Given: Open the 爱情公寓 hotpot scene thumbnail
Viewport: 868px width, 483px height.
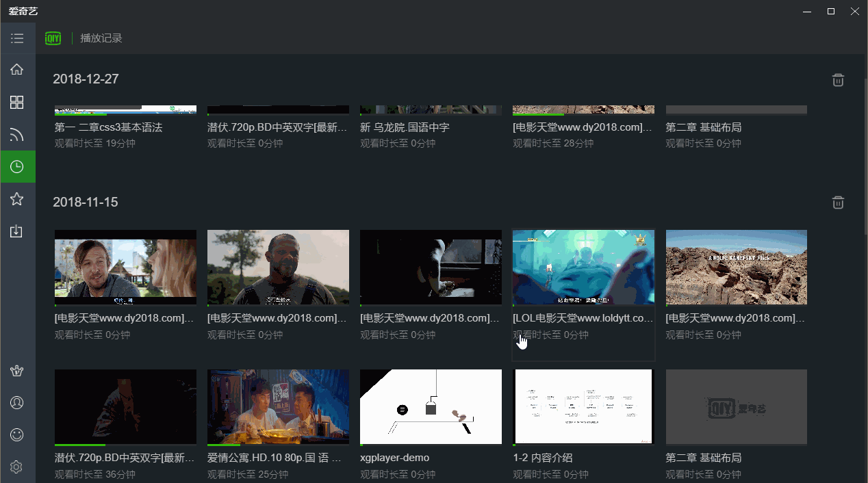Looking at the screenshot, I should [x=278, y=407].
